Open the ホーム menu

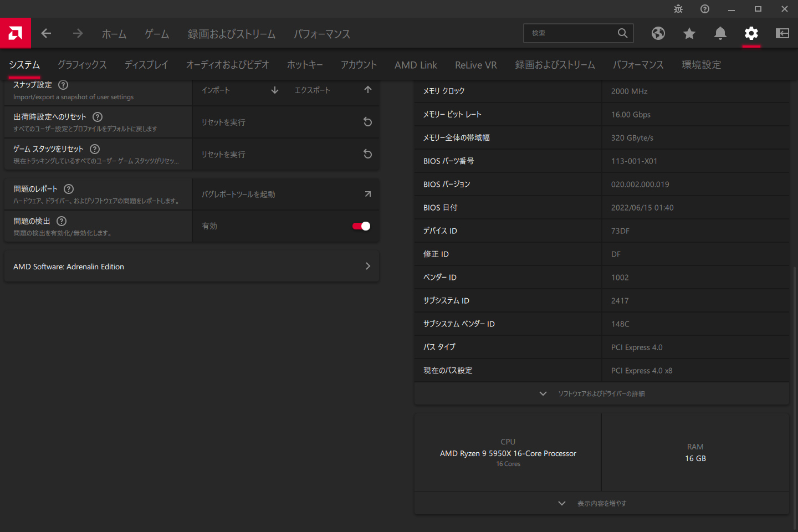(x=114, y=34)
